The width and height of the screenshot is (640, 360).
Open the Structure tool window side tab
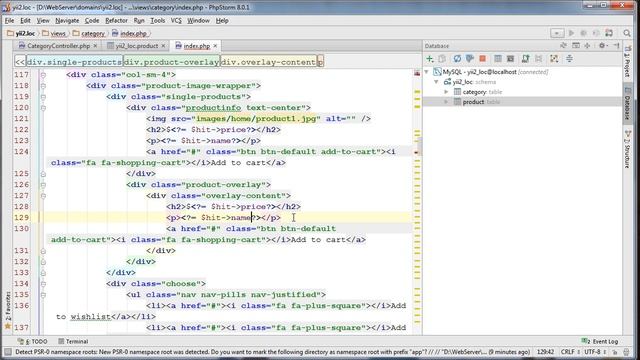point(627,149)
